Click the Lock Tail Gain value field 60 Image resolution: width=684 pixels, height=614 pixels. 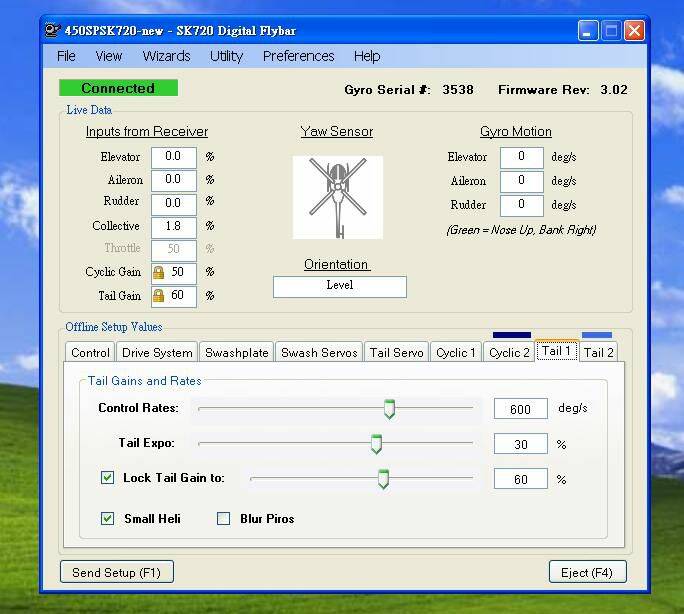(520, 479)
